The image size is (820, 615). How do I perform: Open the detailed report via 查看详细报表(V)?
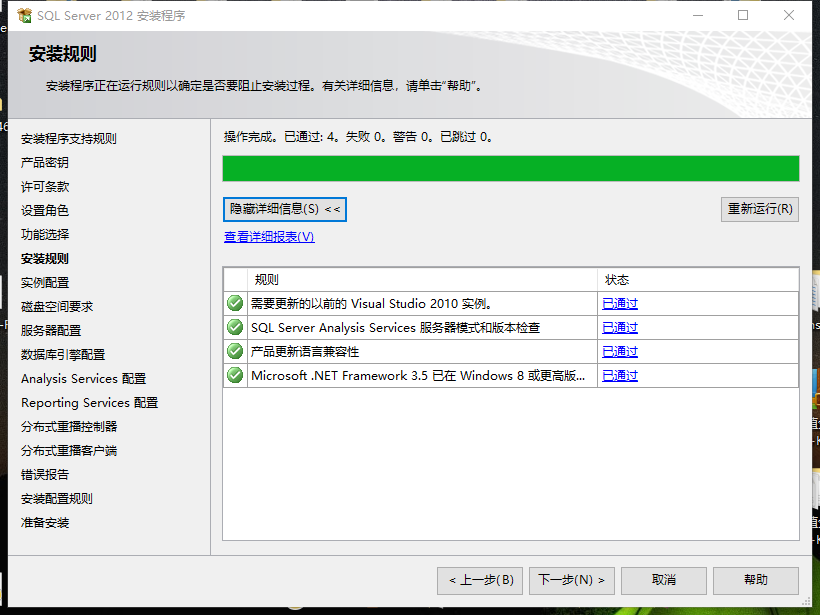pos(264,237)
